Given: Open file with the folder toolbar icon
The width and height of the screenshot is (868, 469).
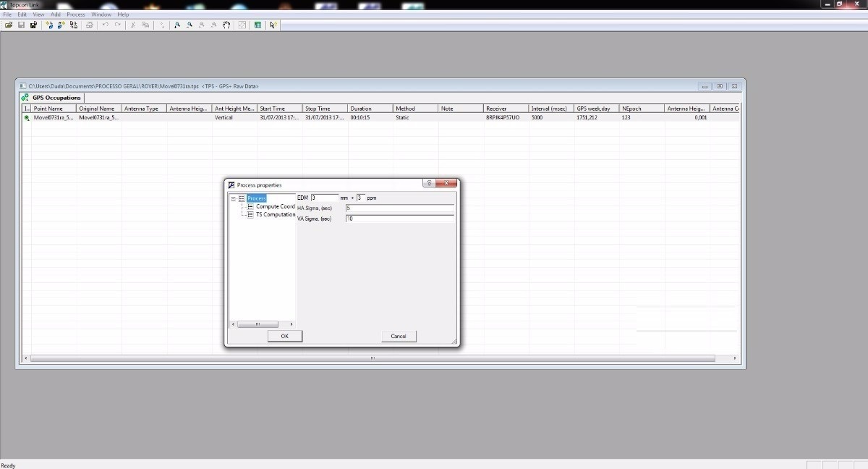Looking at the screenshot, I should point(9,25).
